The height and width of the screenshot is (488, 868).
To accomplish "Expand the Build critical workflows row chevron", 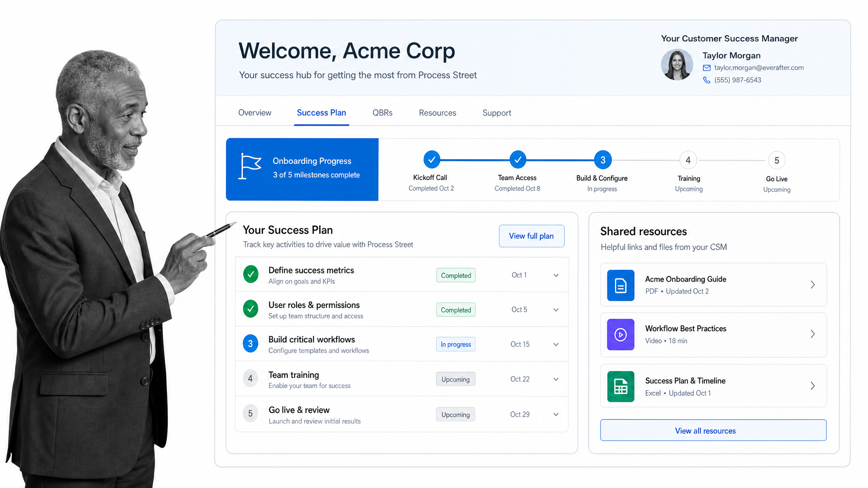I will (x=556, y=345).
